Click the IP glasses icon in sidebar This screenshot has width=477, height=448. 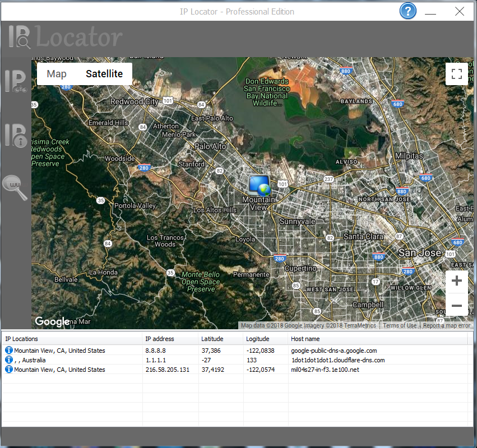click(x=16, y=81)
